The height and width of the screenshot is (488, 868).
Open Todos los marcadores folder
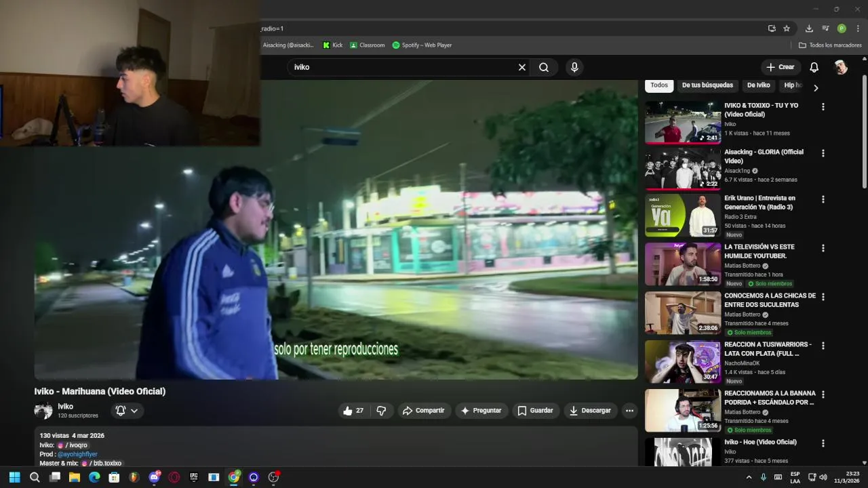pos(830,45)
